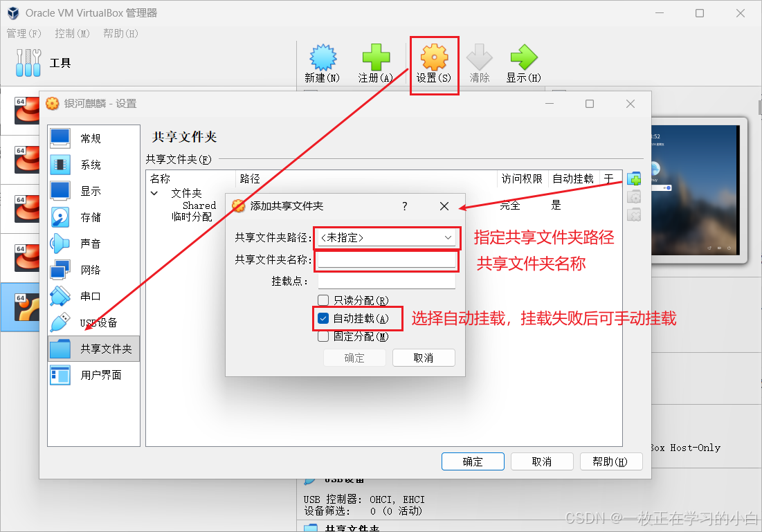Click the edit shared folder icon
Screen dimensions: 762x532
(634, 196)
